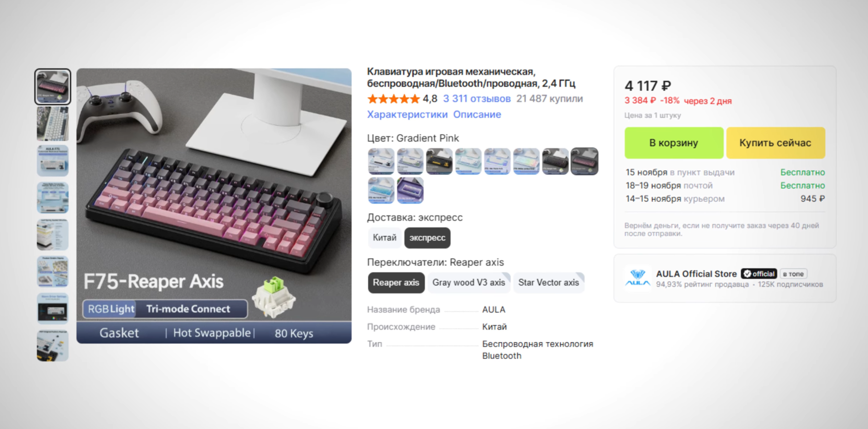
Task: Open the Характеристики section link
Action: [407, 114]
